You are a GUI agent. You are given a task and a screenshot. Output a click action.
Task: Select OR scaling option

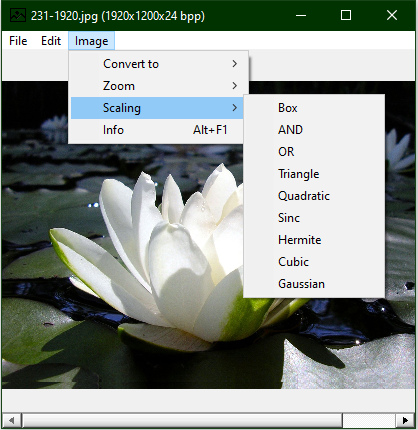(x=314, y=152)
